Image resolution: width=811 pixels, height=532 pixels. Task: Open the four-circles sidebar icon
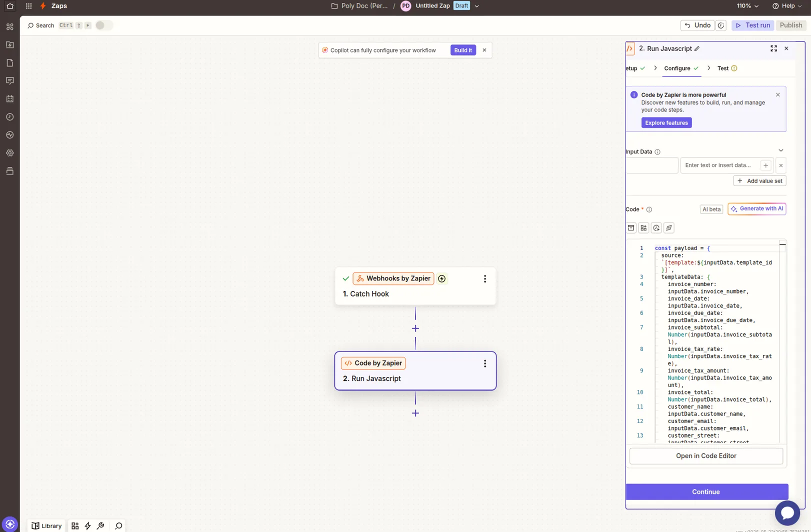pyautogui.click(x=10, y=27)
